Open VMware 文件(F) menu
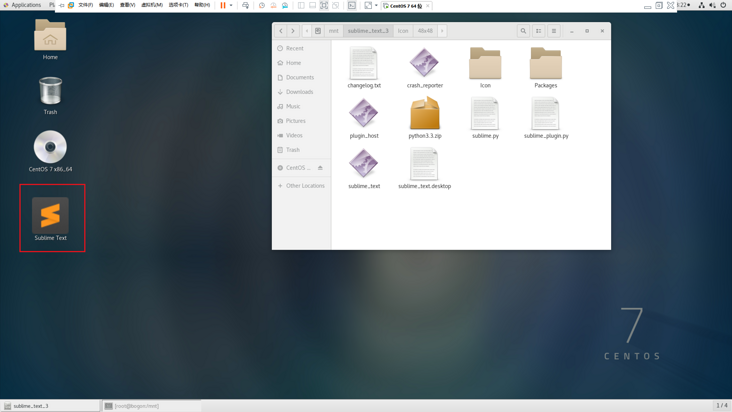 click(85, 5)
